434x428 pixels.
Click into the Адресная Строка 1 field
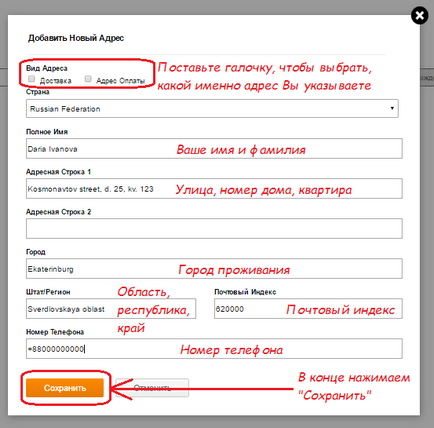tap(214, 189)
